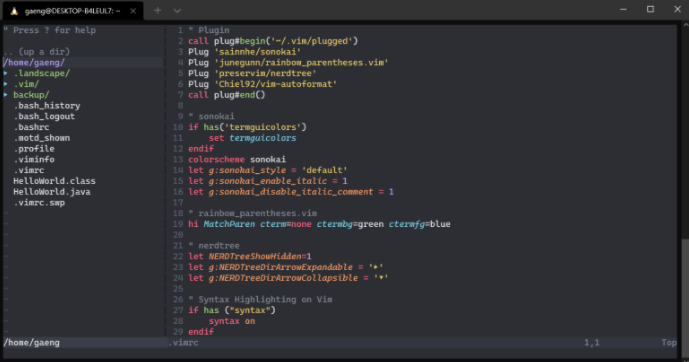Select the .bashrc file

point(32,127)
